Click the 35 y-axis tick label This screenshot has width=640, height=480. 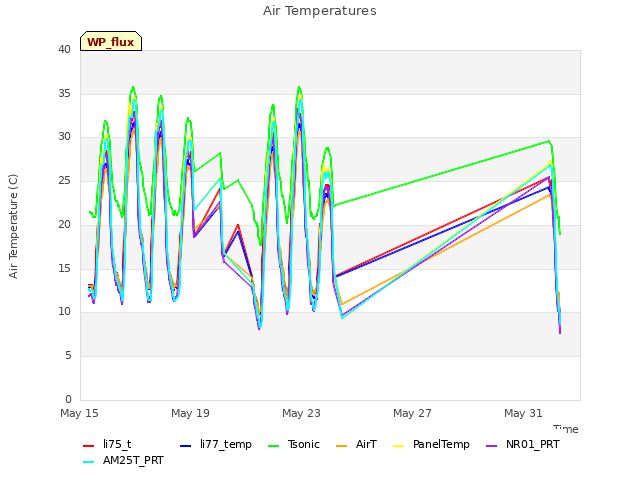[64, 93]
